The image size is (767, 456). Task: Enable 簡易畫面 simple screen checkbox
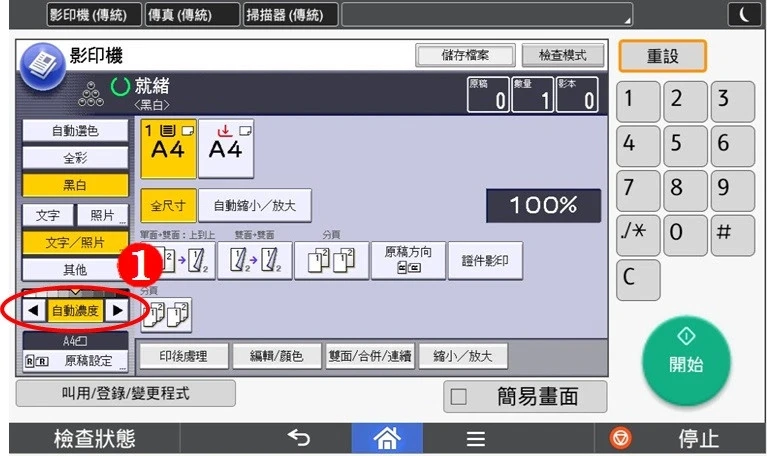click(458, 396)
